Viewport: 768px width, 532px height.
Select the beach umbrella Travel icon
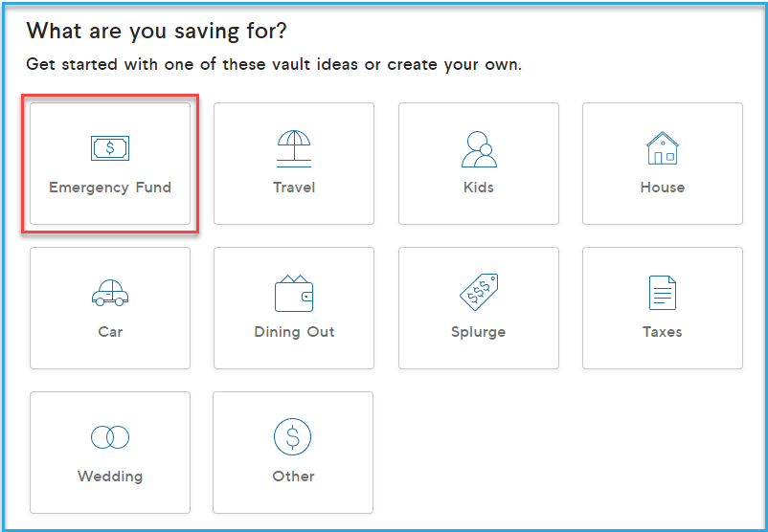click(x=294, y=148)
